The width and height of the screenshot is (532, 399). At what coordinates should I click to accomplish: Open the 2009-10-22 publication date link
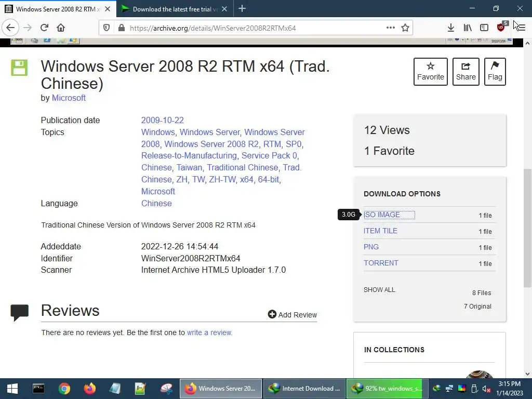(x=162, y=120)
